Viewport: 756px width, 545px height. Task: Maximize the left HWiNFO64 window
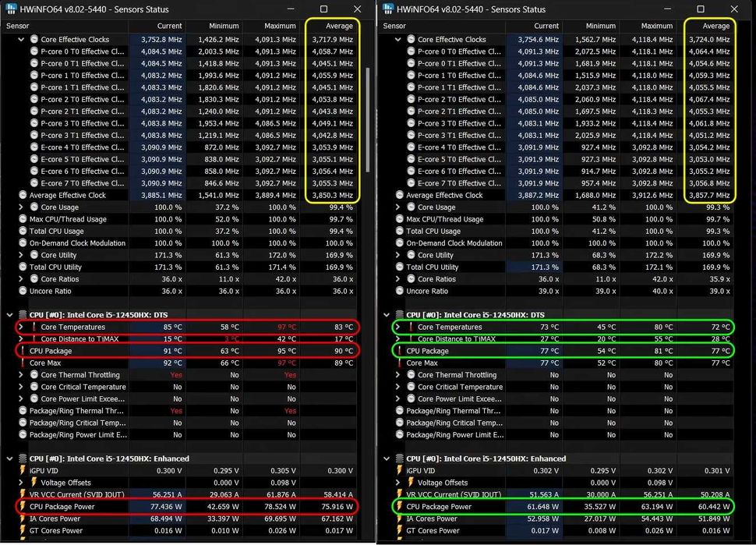[x=324, y=9]
